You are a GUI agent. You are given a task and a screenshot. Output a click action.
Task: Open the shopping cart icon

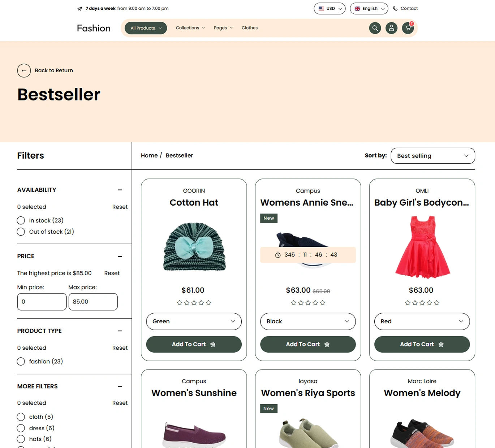408,28
